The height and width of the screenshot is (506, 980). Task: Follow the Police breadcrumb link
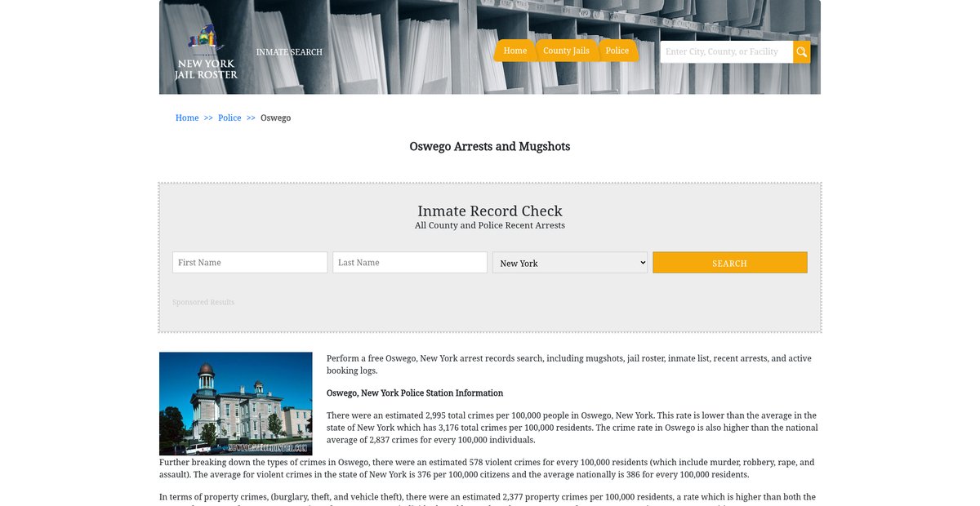[x=229, y=118]
